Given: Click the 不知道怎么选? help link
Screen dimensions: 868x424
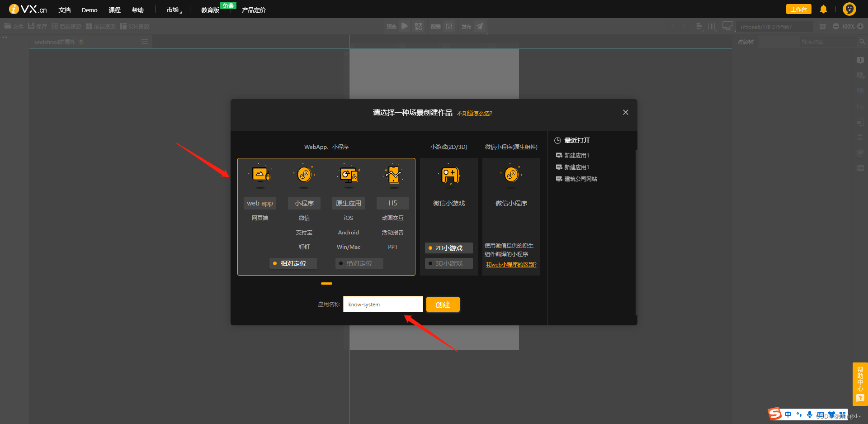Looking at the screenshot, I should click(x=475, y=113).
